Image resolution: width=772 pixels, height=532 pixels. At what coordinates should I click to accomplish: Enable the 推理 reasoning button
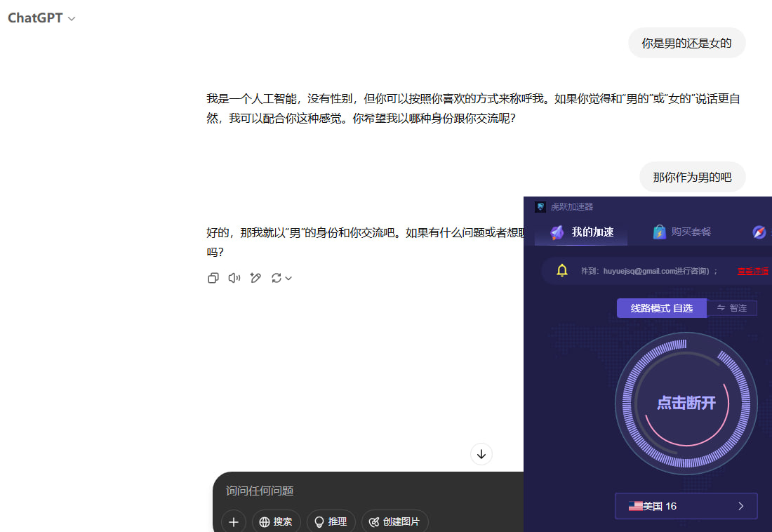[331, 521]
